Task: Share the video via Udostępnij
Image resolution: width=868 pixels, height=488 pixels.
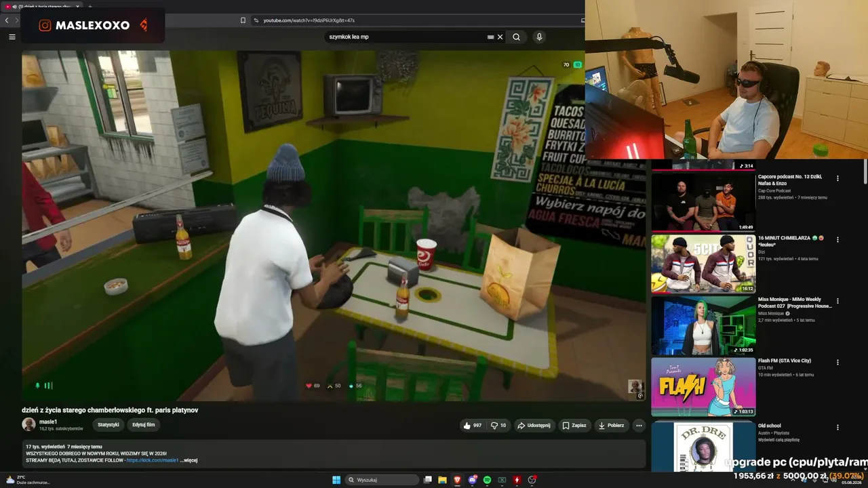Action: click(x=534, y=426)
